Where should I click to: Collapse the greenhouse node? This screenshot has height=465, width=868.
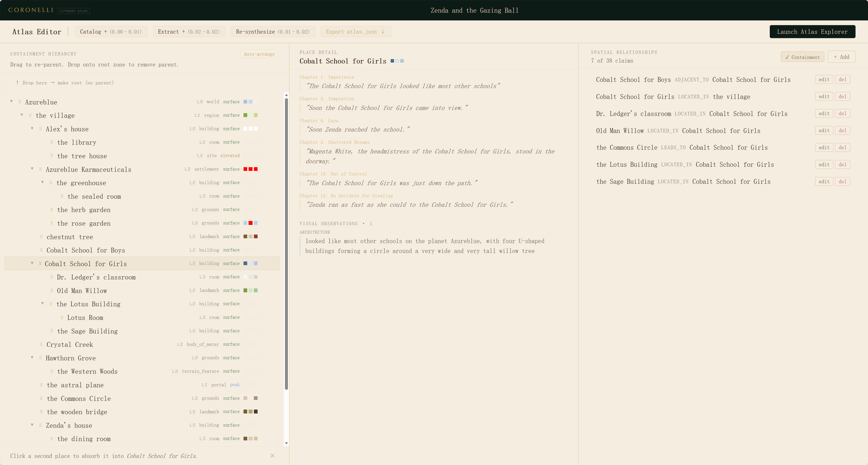tap(42, 182)
